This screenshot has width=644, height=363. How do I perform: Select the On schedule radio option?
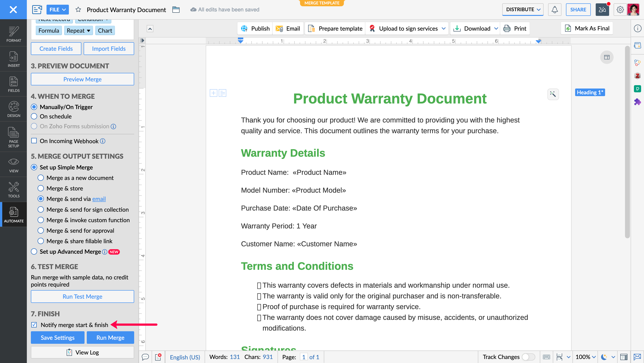click(34, 116)
